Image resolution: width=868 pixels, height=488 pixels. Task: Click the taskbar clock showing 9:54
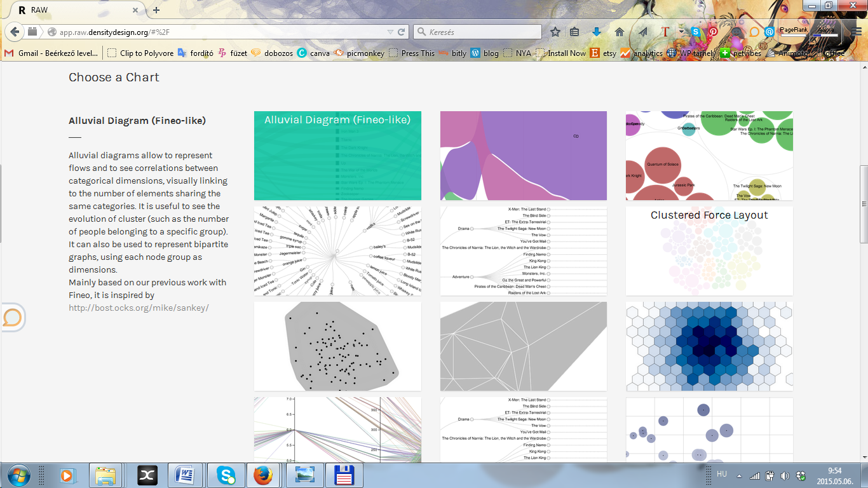tap(834, 475)
